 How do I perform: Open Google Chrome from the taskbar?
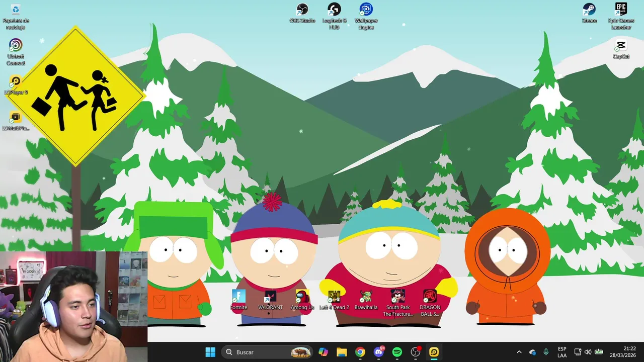coord(360,352)
